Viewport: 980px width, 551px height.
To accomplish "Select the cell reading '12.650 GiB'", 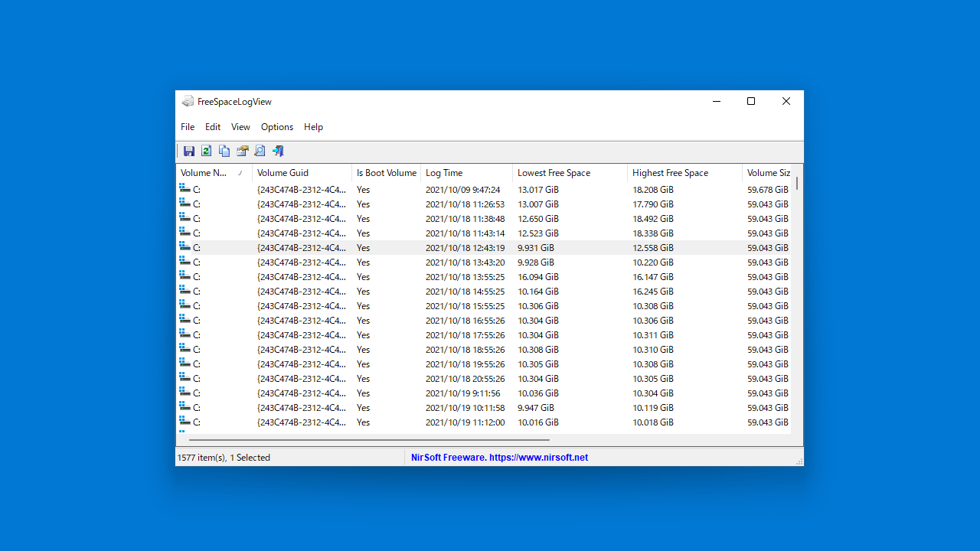I will [x=538, y=219].
